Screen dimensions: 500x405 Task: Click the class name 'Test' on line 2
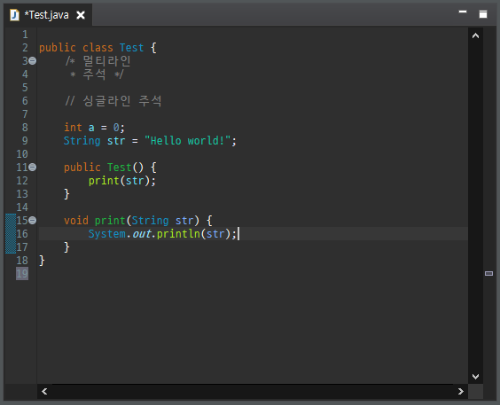(132, 48)
